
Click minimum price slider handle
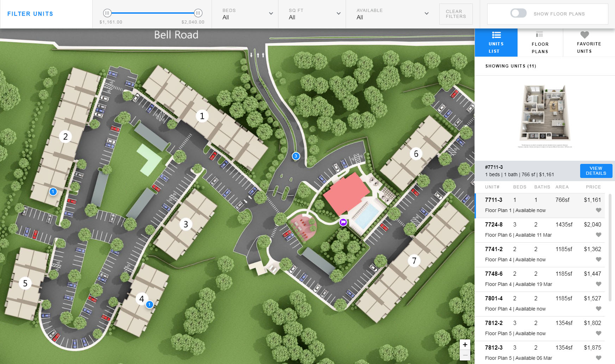pyautogui.click(x=107, y=13)
